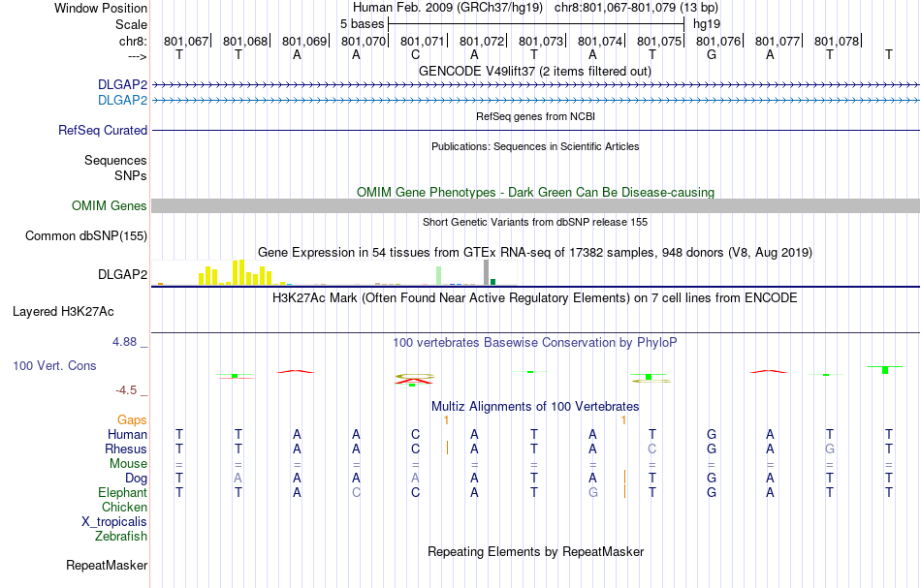Click Short Genetic Variants from dbSNP title

click(535, 223)
